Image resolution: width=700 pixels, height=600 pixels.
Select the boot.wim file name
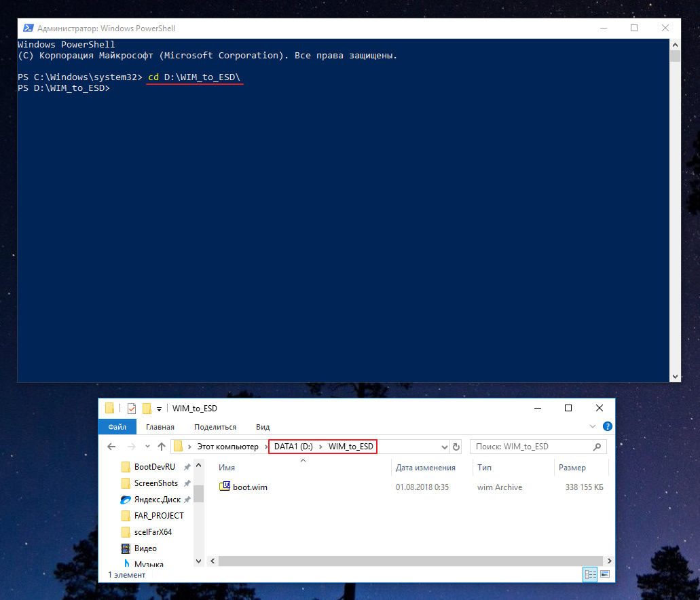250,487
